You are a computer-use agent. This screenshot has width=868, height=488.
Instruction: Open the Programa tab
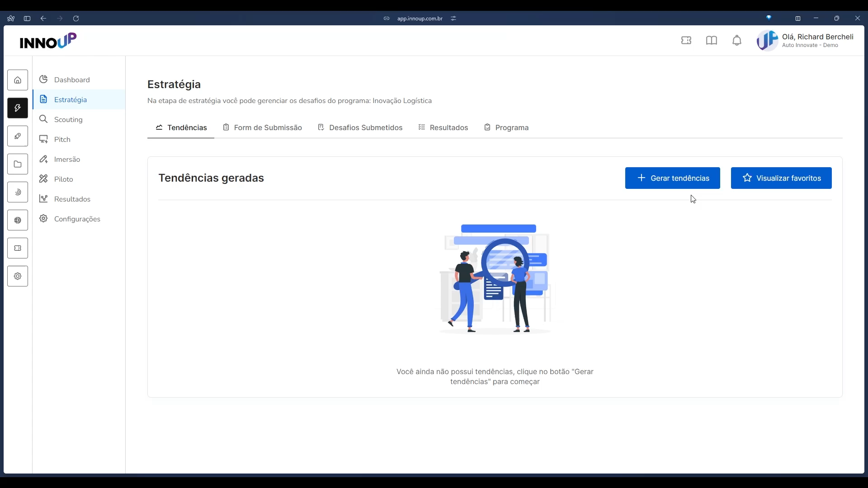pos(506,127)
